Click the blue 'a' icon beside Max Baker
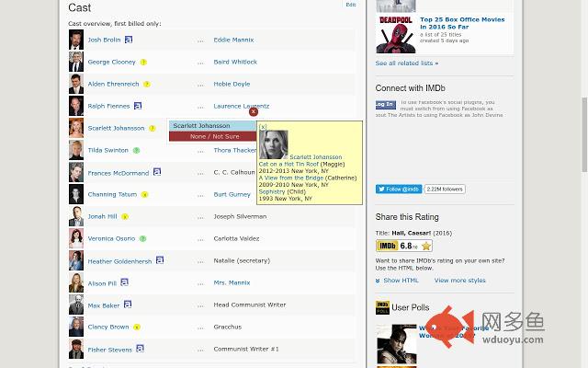 pos(128,305)
